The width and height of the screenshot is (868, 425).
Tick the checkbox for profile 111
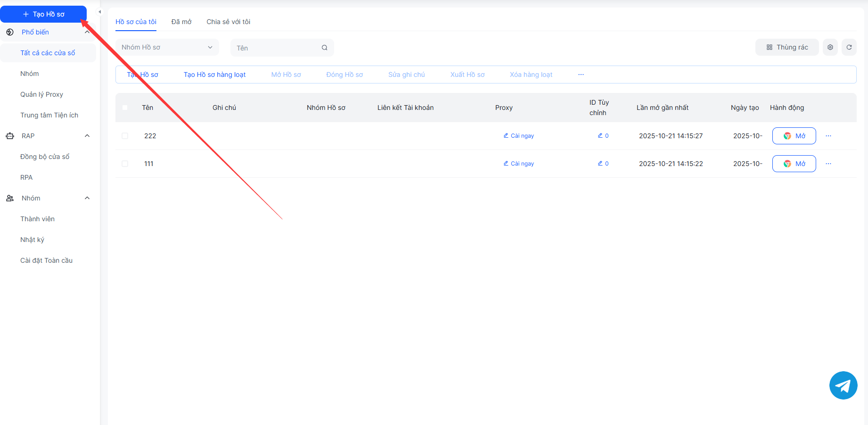click(x=125, y=164)
